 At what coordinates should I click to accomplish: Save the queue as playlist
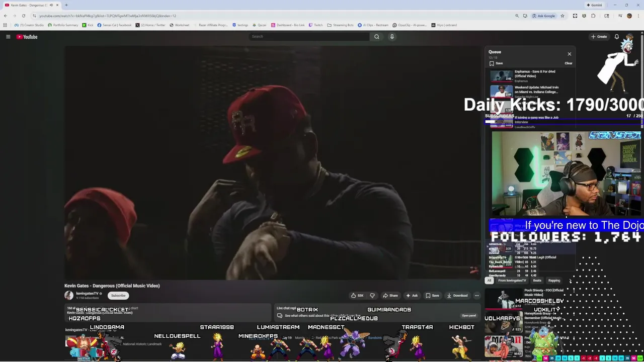point(496,63)
